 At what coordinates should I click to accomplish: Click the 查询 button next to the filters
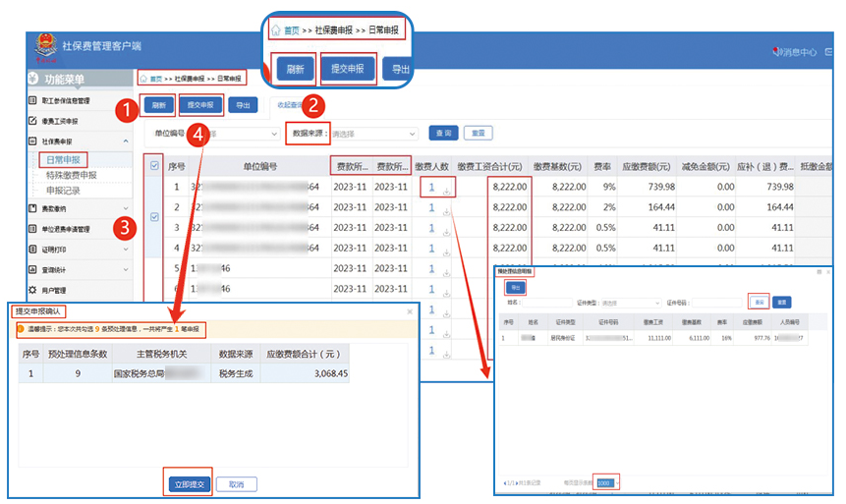pos(443,133)
